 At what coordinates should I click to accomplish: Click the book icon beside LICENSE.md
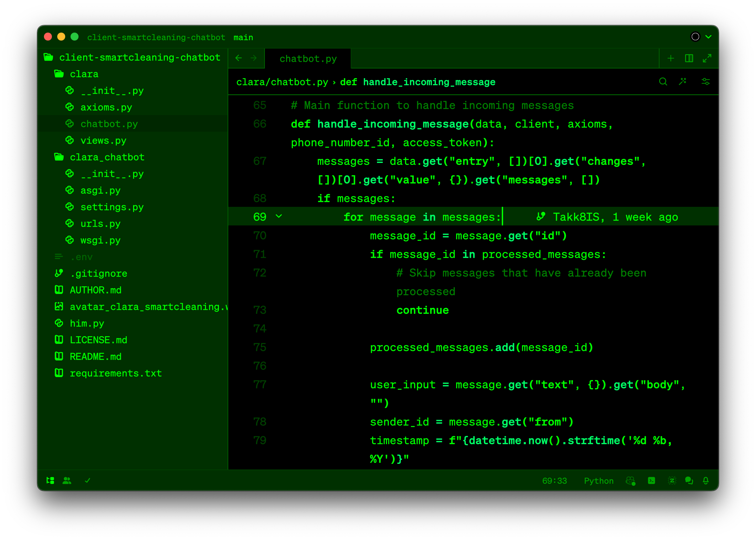pos(59,339)
